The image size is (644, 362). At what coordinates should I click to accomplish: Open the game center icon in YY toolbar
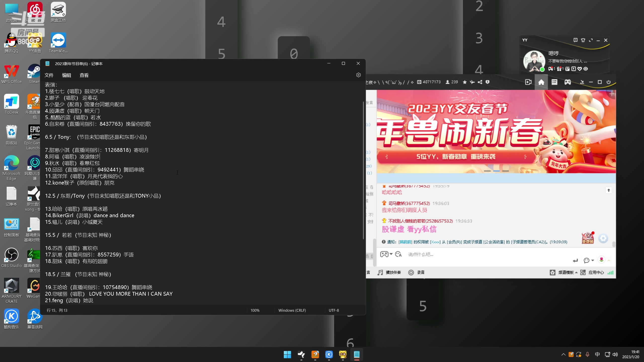pos(568,82)
